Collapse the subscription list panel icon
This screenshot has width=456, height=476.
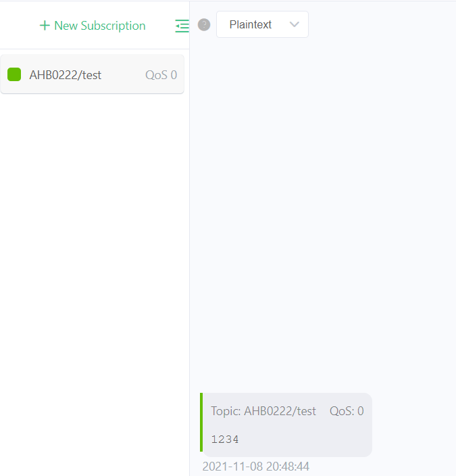pyautogui.click(x=182, y=26)
